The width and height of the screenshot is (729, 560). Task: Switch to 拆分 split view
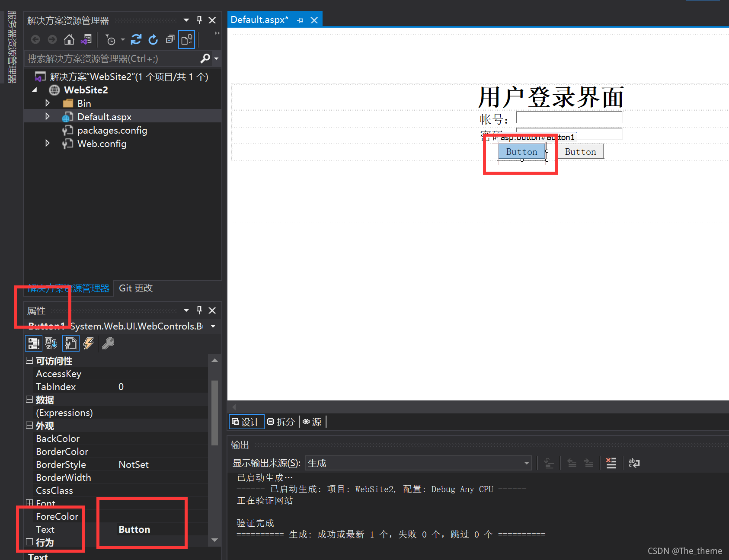tap(281, 422)
